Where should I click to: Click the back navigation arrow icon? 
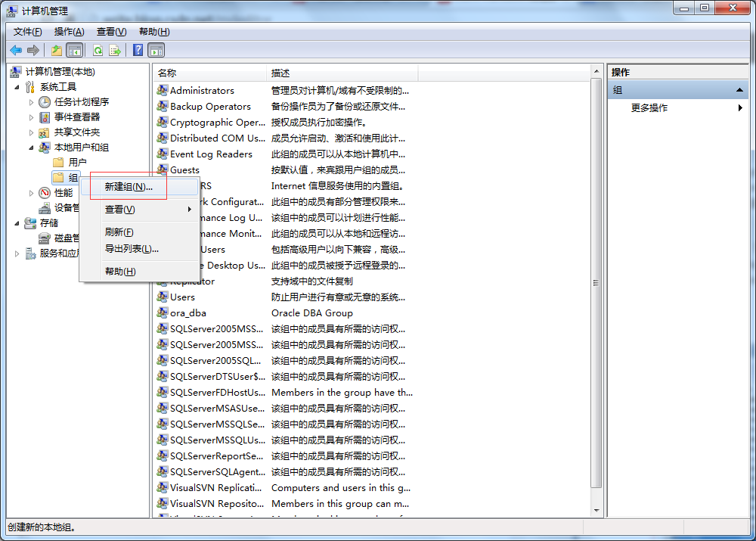pos(16,50)
